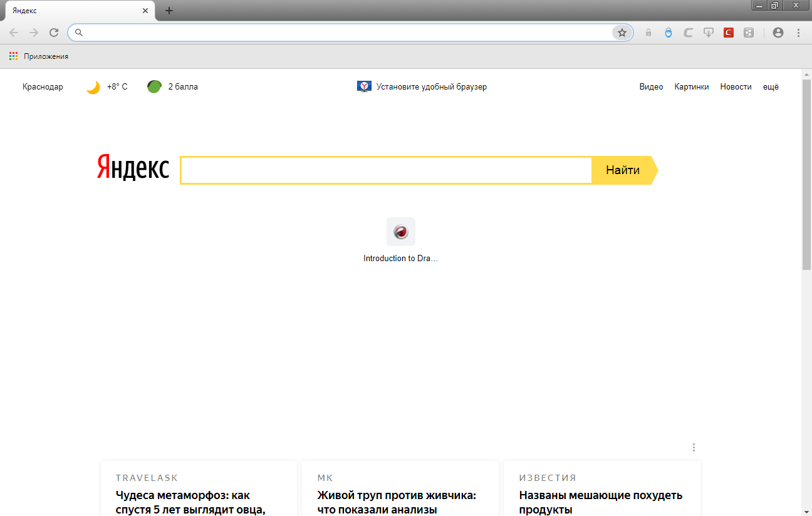Screen dimensions: 812x516
Task: Open a new tab with plus button
Action: pos(169,11)
